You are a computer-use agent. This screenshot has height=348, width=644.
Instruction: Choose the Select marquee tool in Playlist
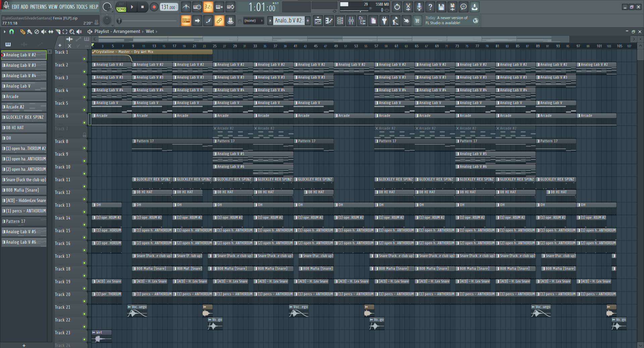65,32
